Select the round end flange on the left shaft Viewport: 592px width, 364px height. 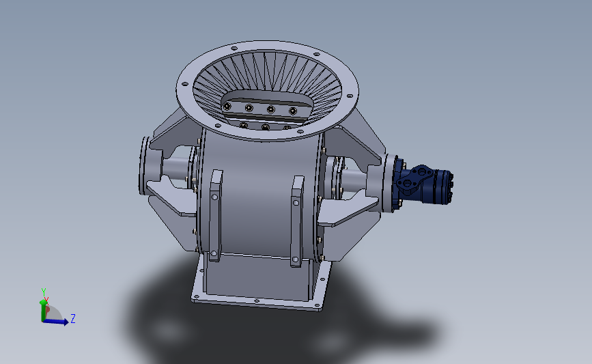pos(143,166)
